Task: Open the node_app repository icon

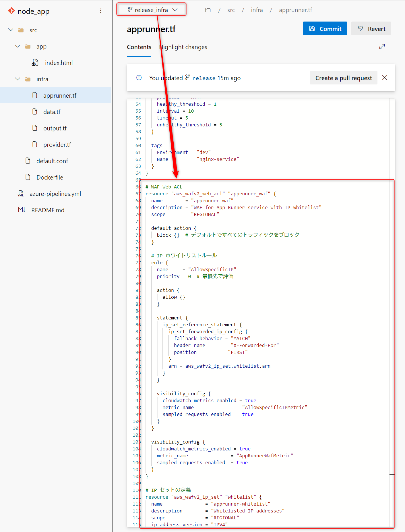Action: (x=11, y=11)
